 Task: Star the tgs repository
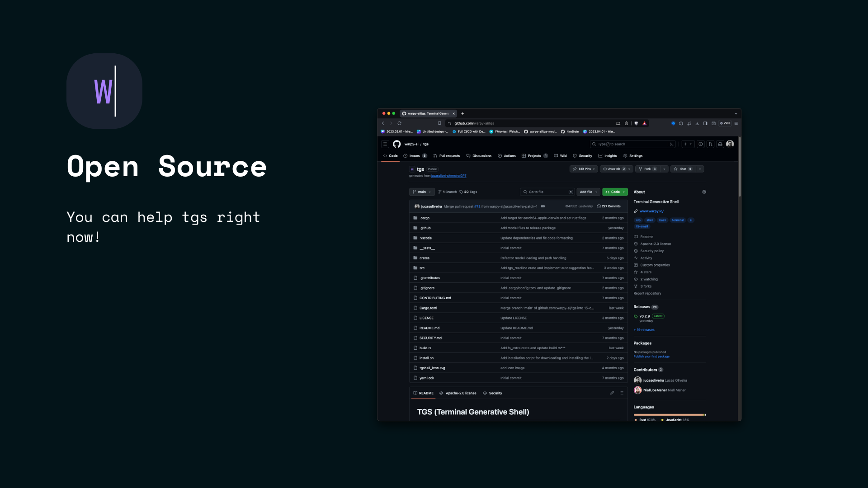[x=683, y=169]
